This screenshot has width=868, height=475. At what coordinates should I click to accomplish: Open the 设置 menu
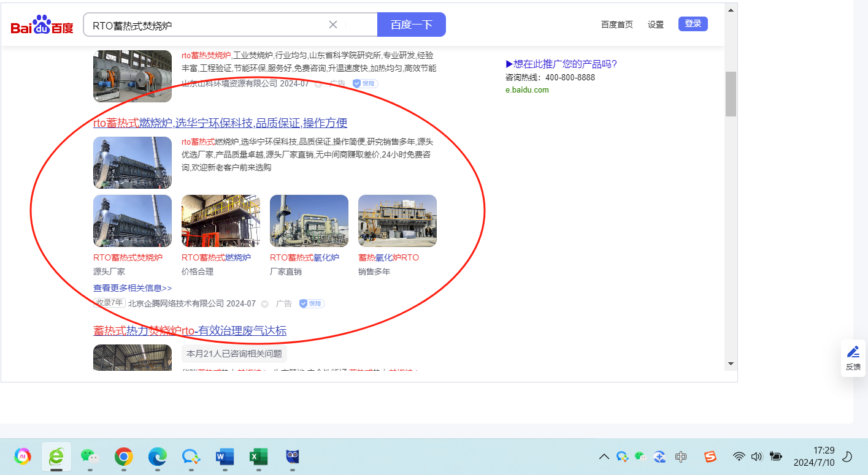(656, 25)
